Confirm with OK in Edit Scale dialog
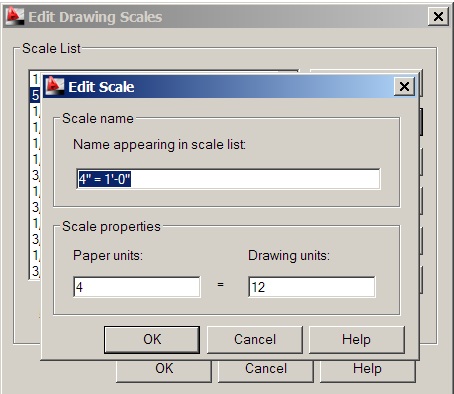The height and width of the screenshot is (394, 454). [x=152, y=340]
